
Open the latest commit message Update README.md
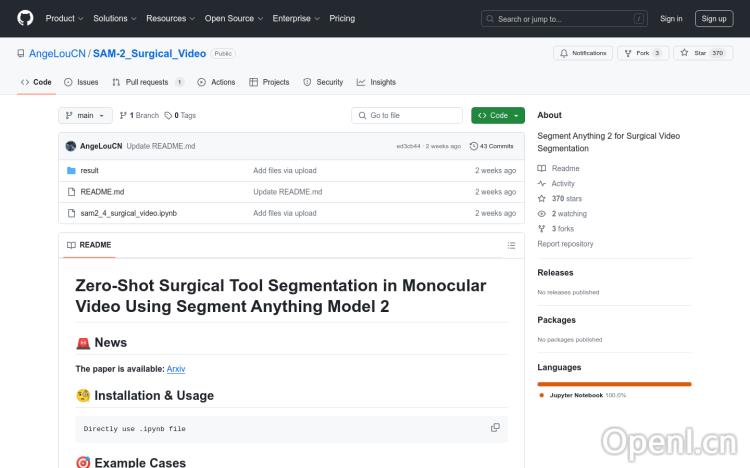click(x=161, y=146)
